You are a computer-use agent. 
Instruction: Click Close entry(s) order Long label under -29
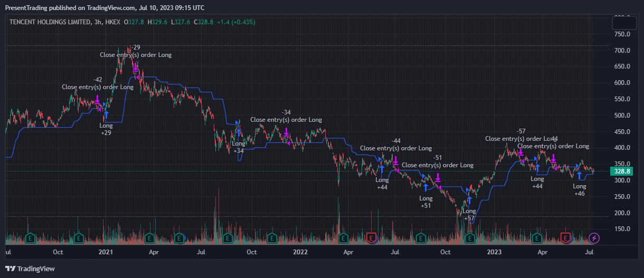coord(136,55)
